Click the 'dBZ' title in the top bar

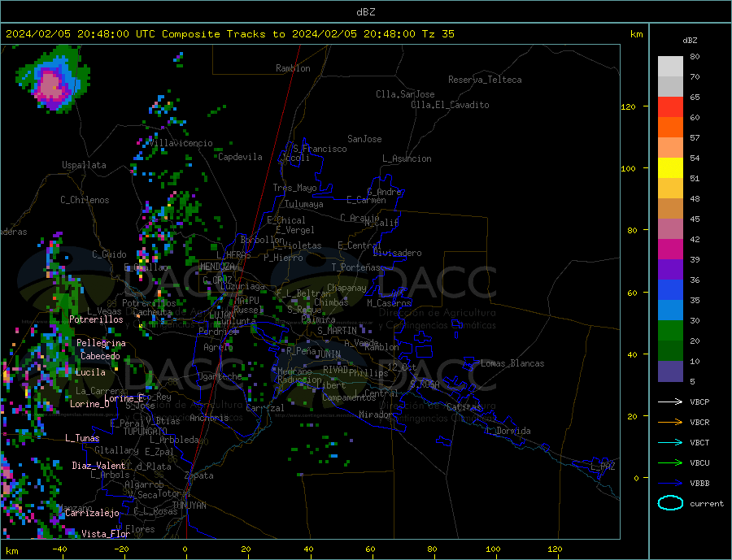[365, 12]
